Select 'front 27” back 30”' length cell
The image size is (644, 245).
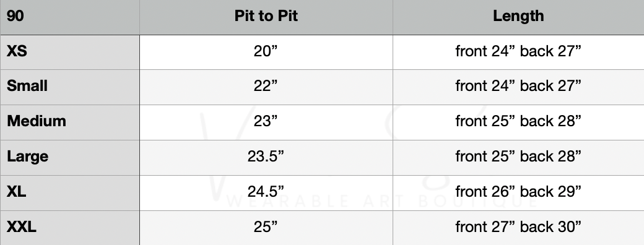click(x=518, y=228)
